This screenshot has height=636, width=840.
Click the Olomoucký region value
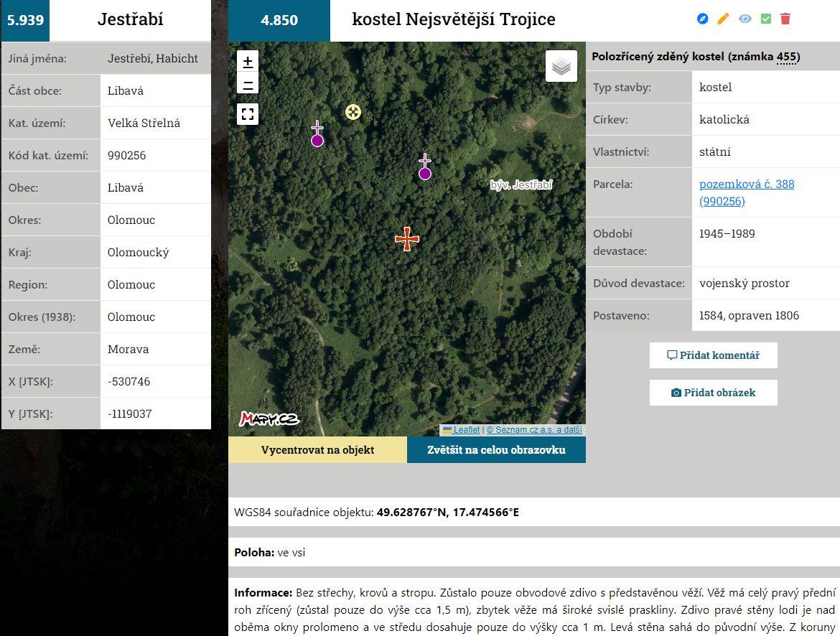pos(139,253)
